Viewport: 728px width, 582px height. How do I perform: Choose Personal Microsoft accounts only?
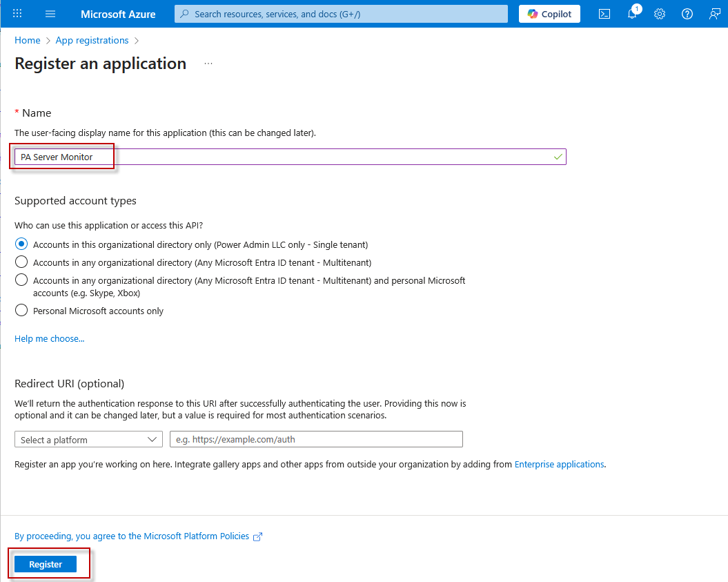click(x=21, y=311)
